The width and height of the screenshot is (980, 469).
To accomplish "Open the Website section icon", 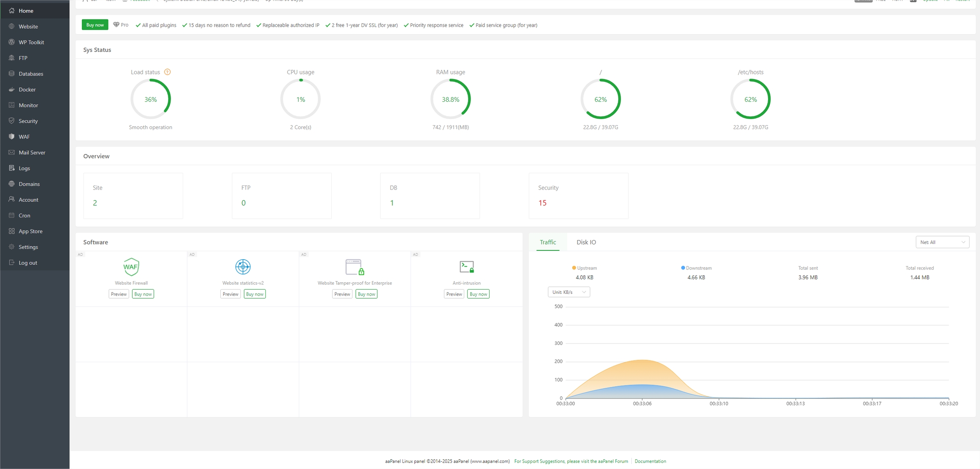I will tap(11, 26).
